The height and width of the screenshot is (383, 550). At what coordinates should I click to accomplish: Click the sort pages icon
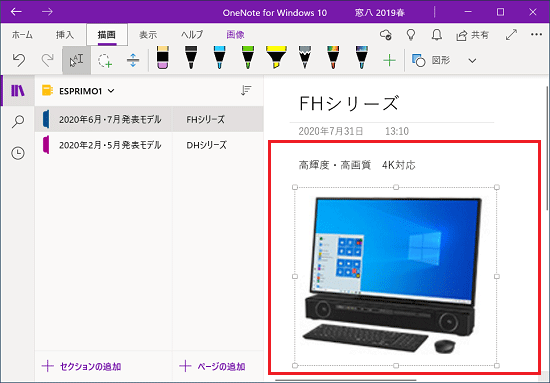tap(246, 90)
